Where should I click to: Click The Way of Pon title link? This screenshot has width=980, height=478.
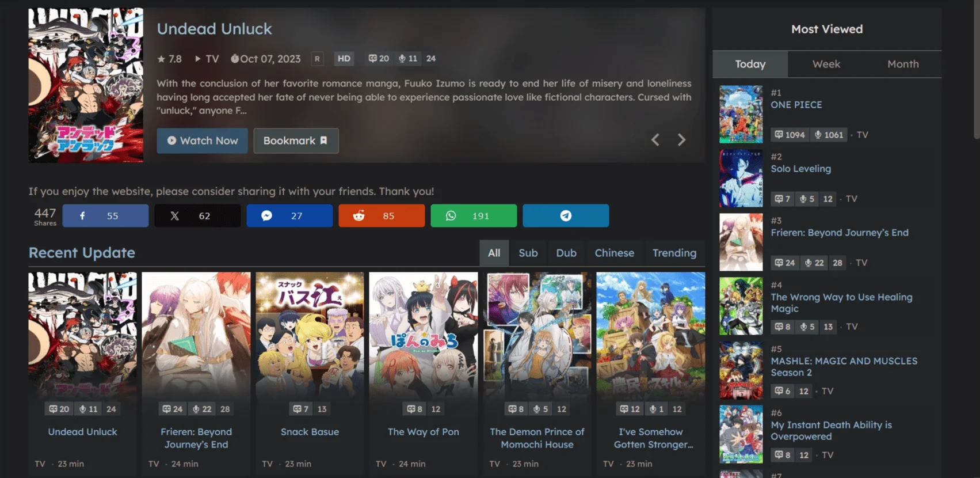tap(423, 432)
